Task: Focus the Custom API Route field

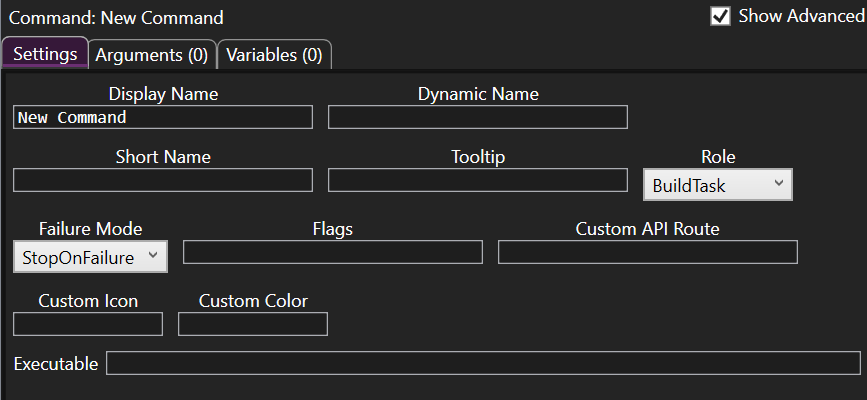Action: [647, 252]
